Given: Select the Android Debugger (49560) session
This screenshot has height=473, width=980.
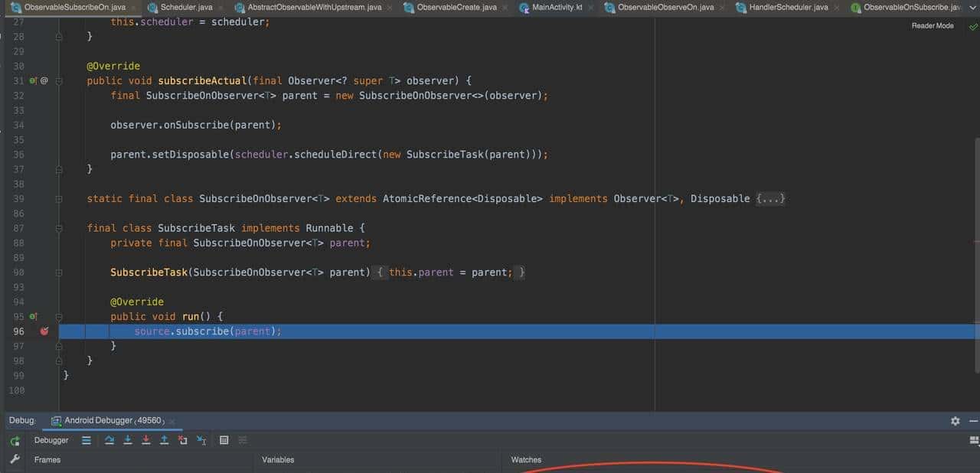Looking at the screenshot, I should [x=107, y=420].
